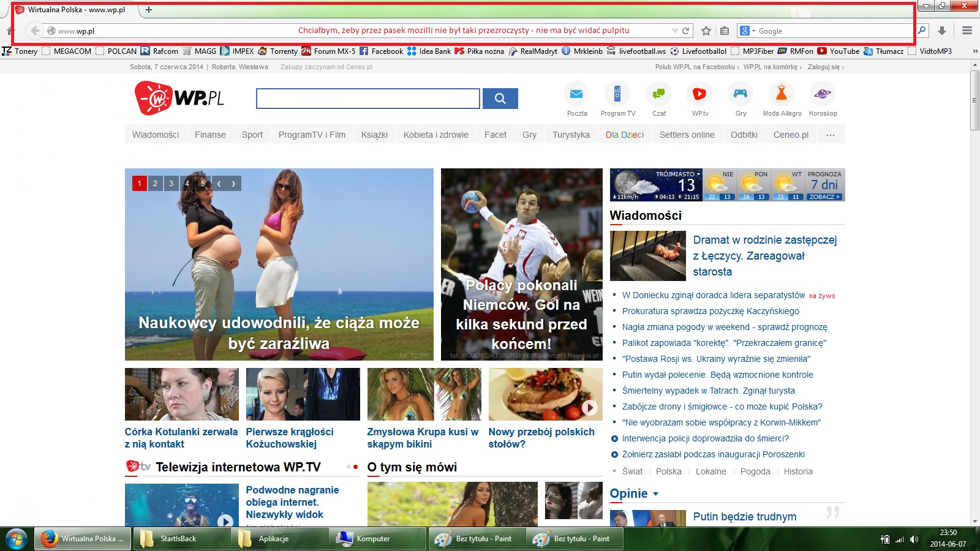This screenshot has width=980, height=551.
Task: Open the Tonery bookmark
Action: (x=20, y=51)
